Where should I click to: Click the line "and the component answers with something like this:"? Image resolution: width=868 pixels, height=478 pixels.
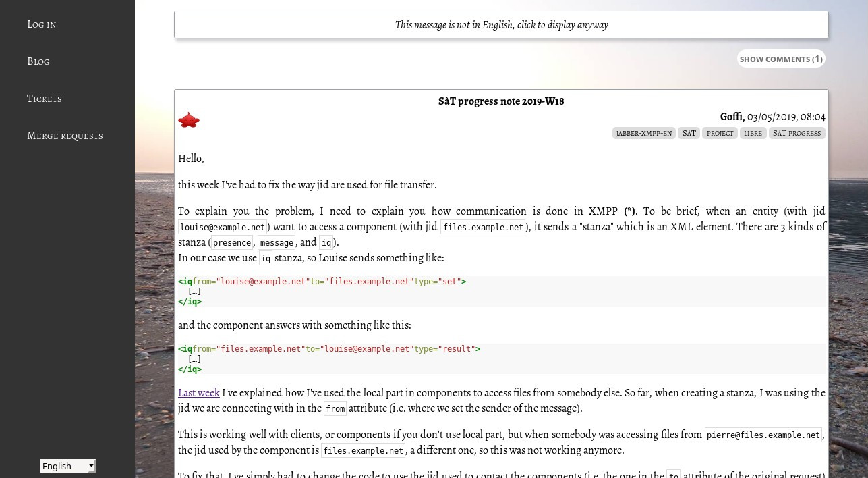(295, 325)
